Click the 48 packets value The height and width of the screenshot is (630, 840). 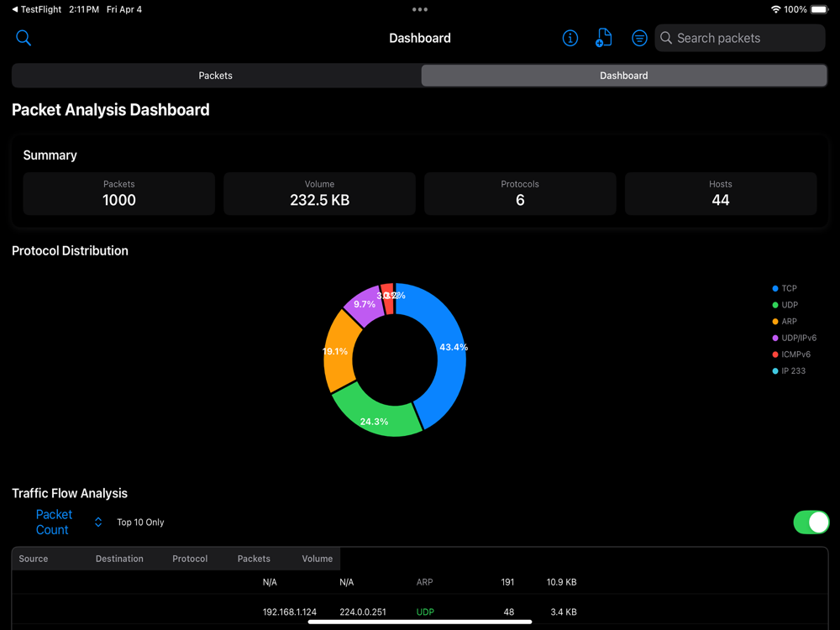(509, 612)
